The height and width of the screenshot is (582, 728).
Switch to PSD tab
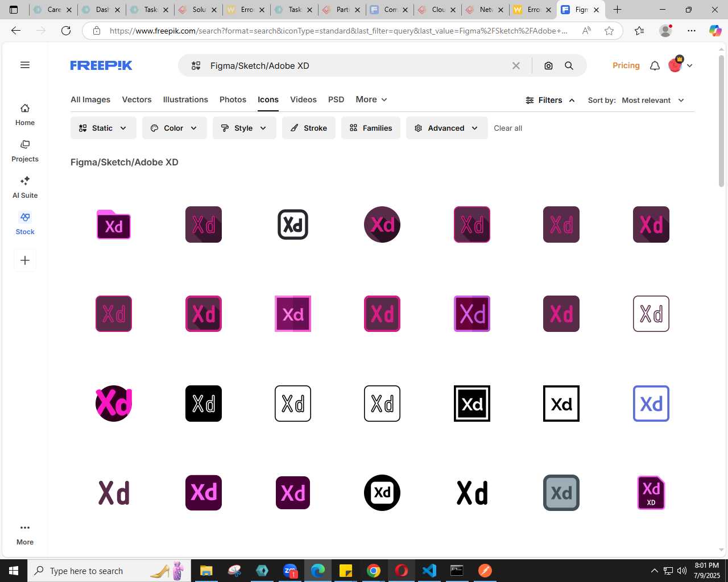click(336, 99)
